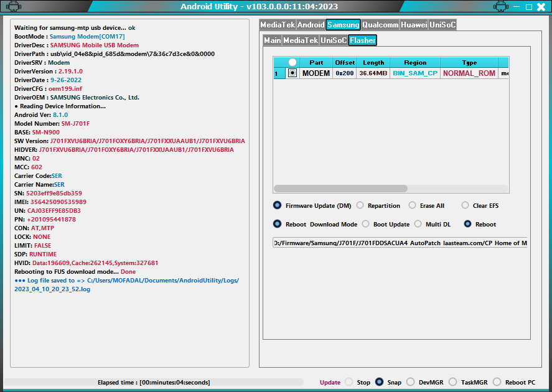Choose the Boot Update option
The height and width of the screenshot is (392, 552).
click(x=366, y=224)
